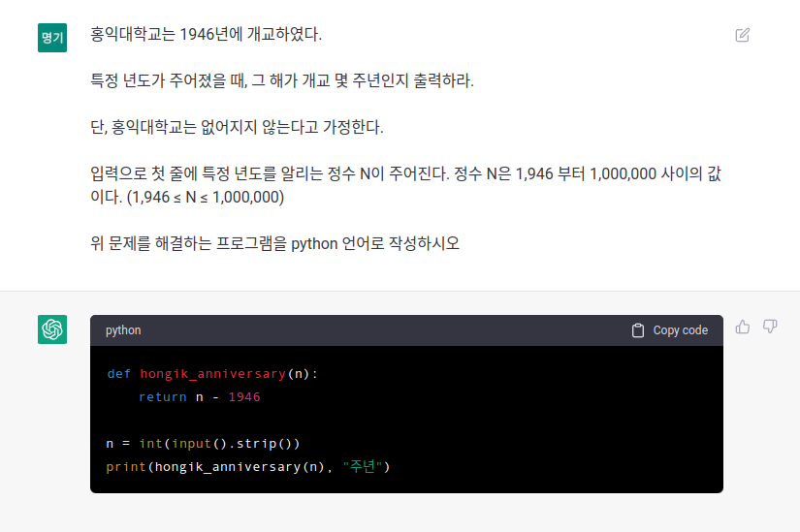Click code line 'n = int(input().strip())'
The width and height of the screenshot is (800, 532).
click(203, 443)
